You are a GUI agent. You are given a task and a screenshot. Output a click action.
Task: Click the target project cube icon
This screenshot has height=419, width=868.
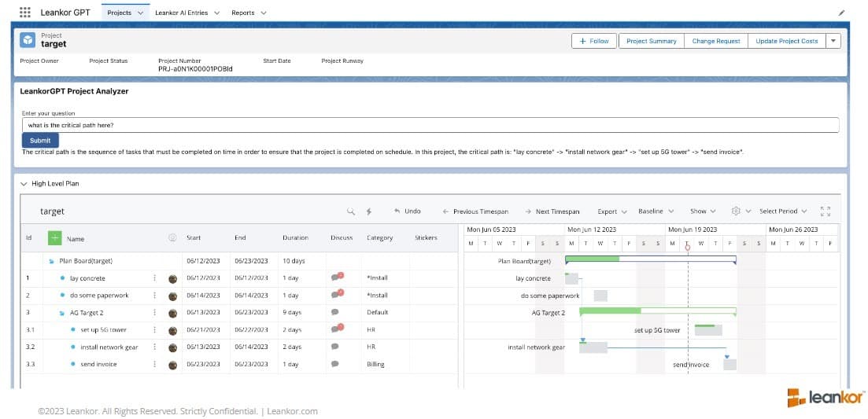(x=27, y=40)
